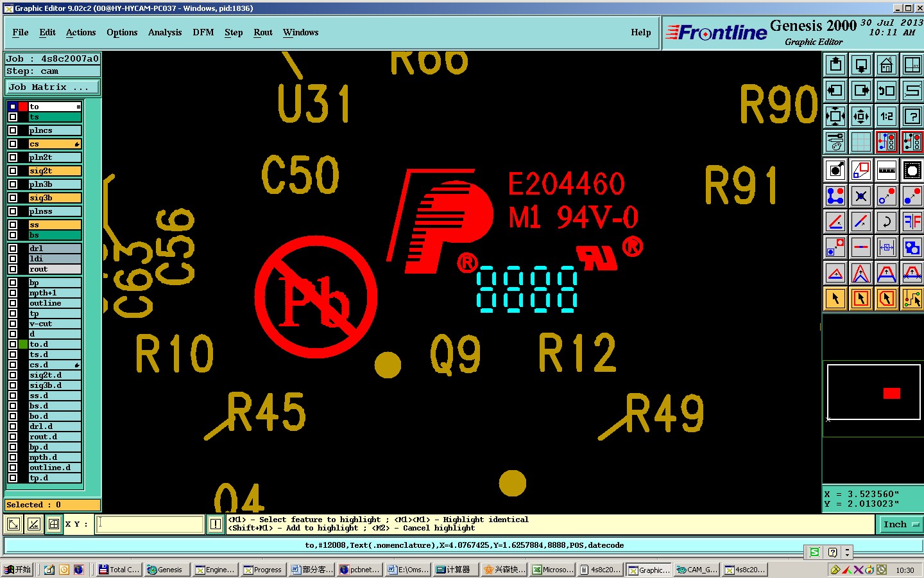Click the red color swatch of the to layer
Screen dimensions: 924x578
pos(23,107)
